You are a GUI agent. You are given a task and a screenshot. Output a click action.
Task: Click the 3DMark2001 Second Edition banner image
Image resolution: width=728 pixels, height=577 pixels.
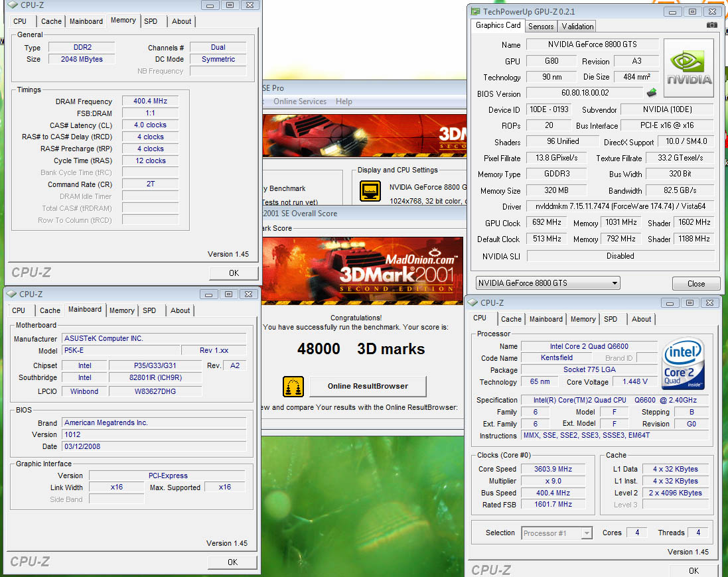[x=362, y=271]
